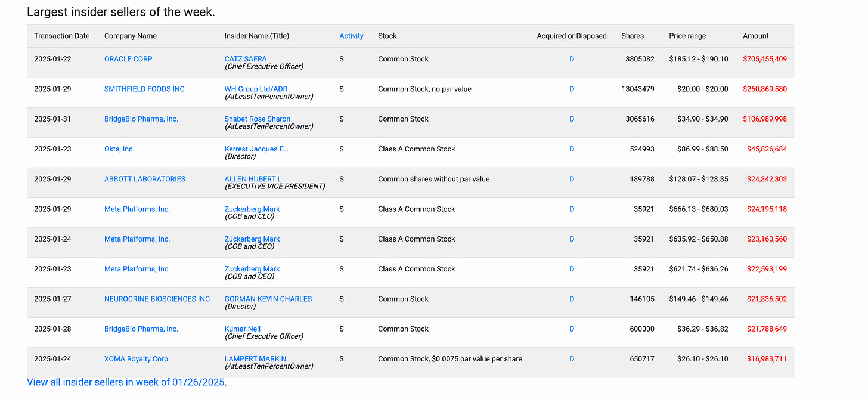Click the Kumar Neil insider link
The width and height of the screenshot is (868, 396).
point(243,329)
